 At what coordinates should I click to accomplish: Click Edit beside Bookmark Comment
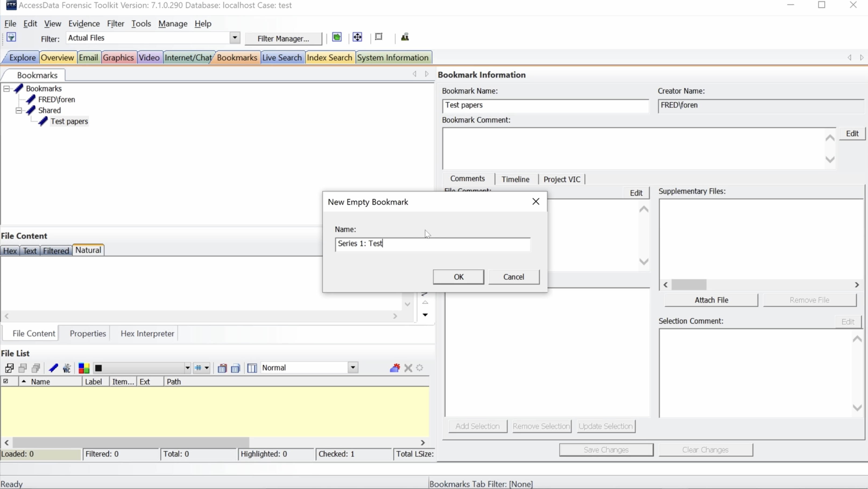[x=852, y=133]
